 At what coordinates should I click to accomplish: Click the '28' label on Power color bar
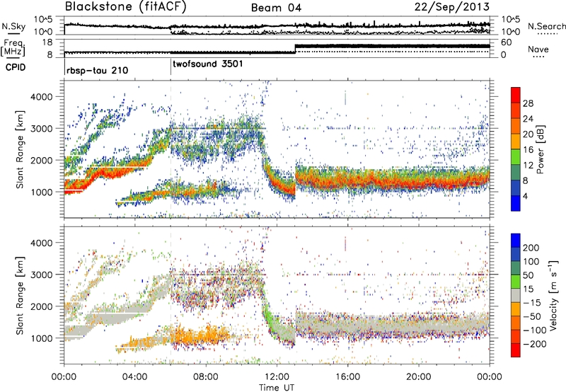tap(528, 103)
